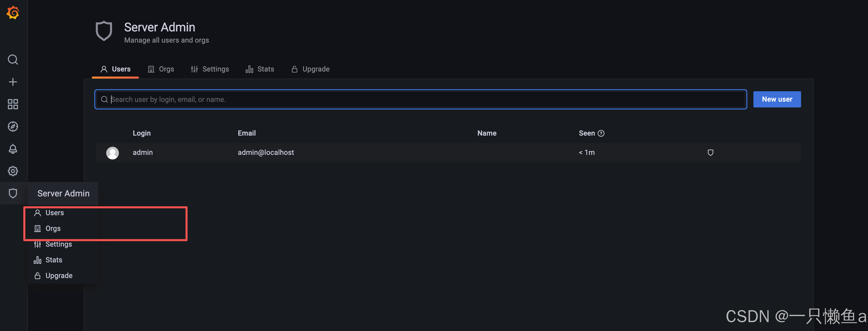Click the Server Admin shield sidebar icon
Image resolution: width=868 pixels, height=331 pixels.
click(x=13, y=193)
